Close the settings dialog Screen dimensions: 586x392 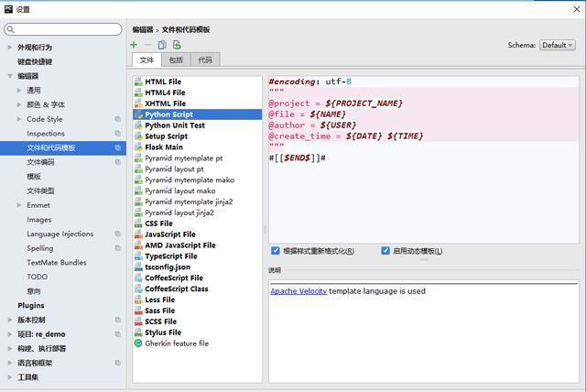click(x=577, y=9)
